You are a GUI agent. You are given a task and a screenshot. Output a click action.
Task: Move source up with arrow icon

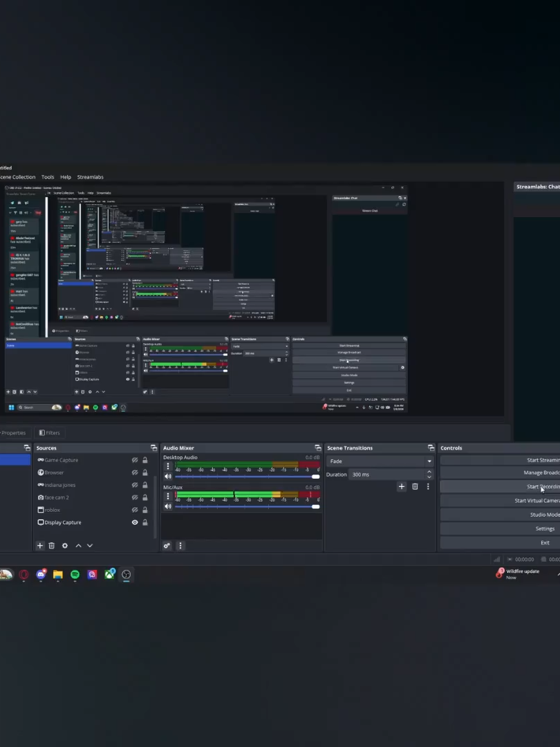tap(78, 546)
